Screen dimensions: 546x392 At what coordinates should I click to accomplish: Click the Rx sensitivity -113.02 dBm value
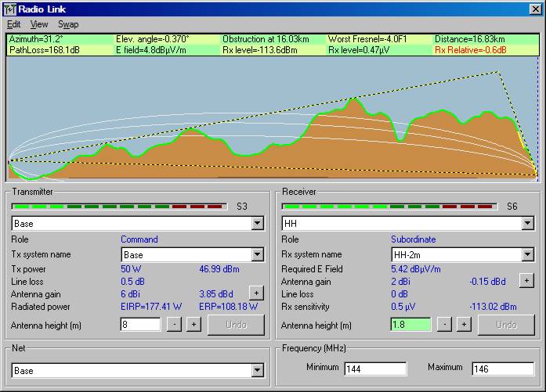(493, 307)
